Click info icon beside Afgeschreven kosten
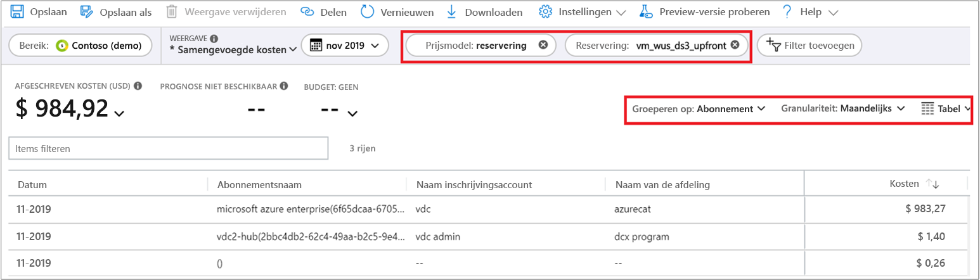The height and width of the screenshot is (280, 980). coord(138,86)
